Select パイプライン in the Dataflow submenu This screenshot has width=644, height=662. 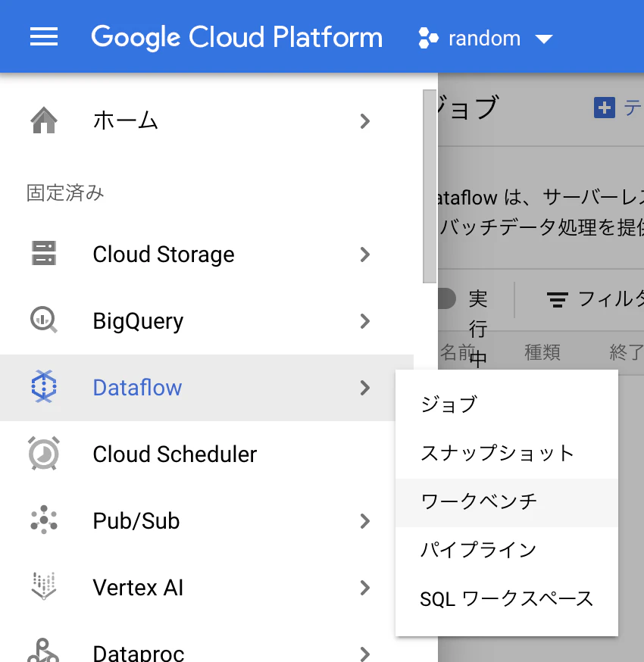[507, 551]
